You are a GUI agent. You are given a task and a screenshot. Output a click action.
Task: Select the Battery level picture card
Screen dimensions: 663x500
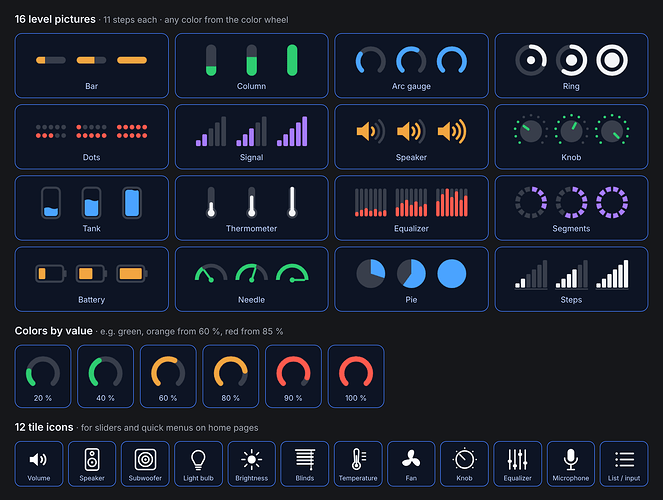coord(92,279)
